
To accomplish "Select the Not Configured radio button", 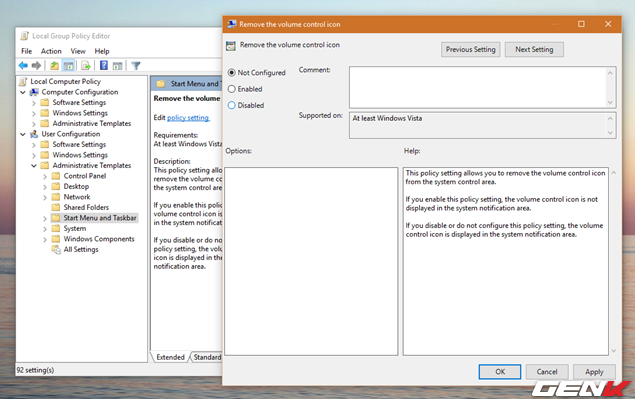I will pos(232,73).
